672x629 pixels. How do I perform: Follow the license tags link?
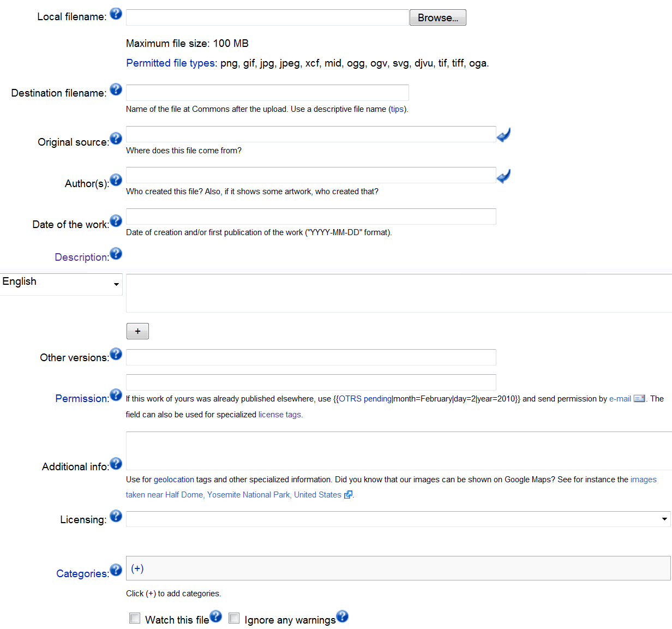click(x=279, y=415)
